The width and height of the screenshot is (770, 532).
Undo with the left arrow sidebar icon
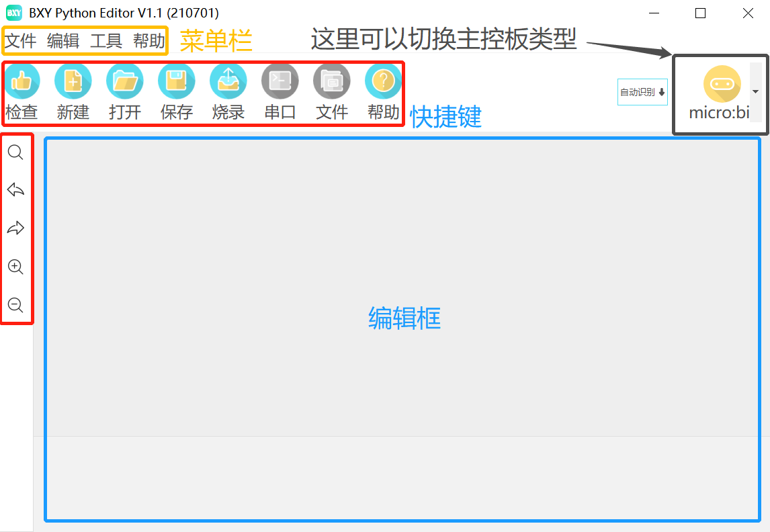click(x=15, y=191)
